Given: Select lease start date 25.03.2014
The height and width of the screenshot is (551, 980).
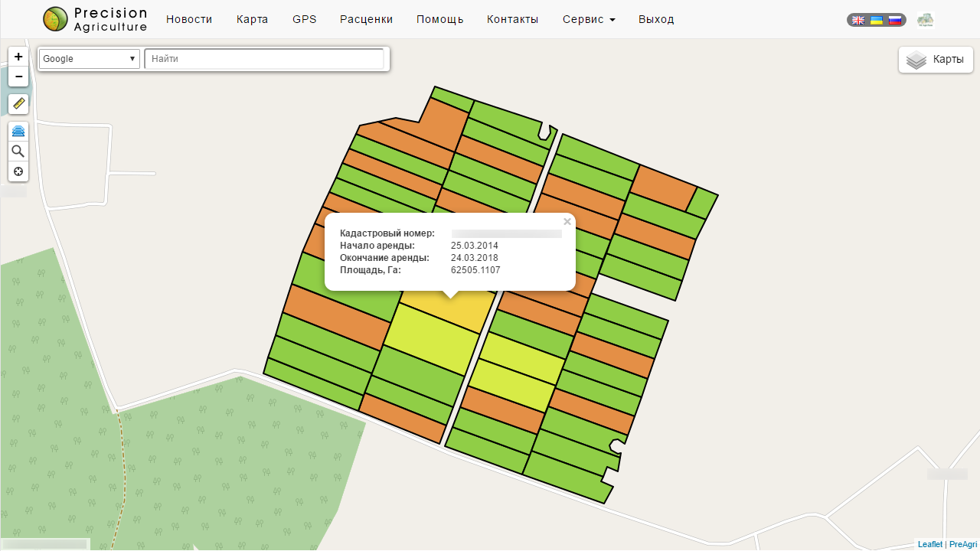Looking at the screenshot, I should (x=475, y=246).
